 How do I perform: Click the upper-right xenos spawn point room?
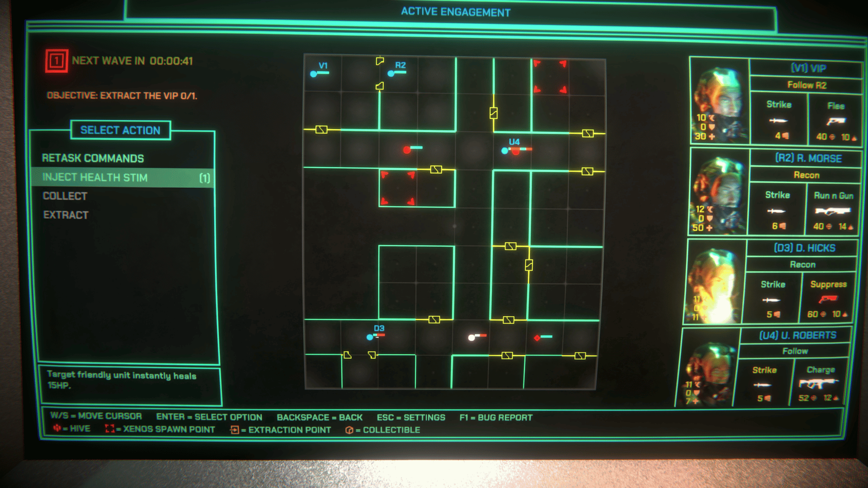coord(550,77)
